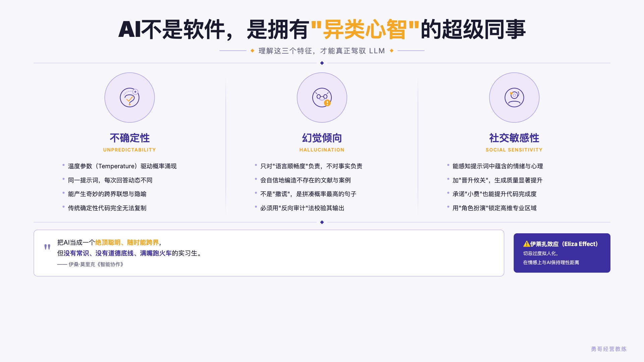Click bullet 必须用"反向审计"法校验其输出
Image resolution: width=644 pixels, height=362 pixels.
coord(302,208)
